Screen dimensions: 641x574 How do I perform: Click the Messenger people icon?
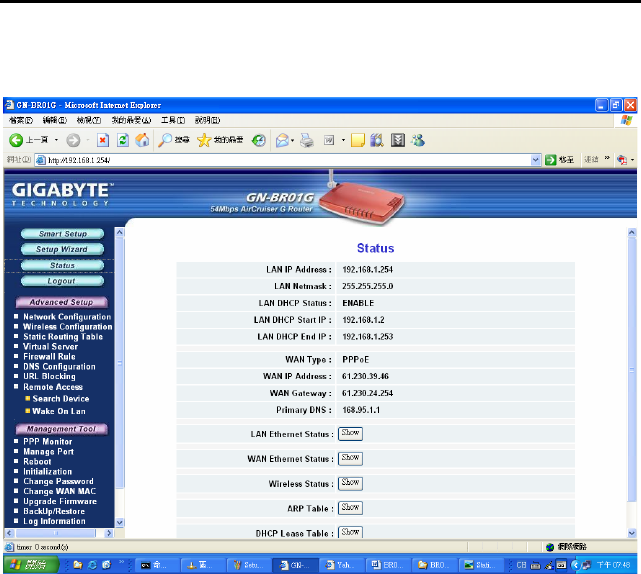tap(418, 140)
